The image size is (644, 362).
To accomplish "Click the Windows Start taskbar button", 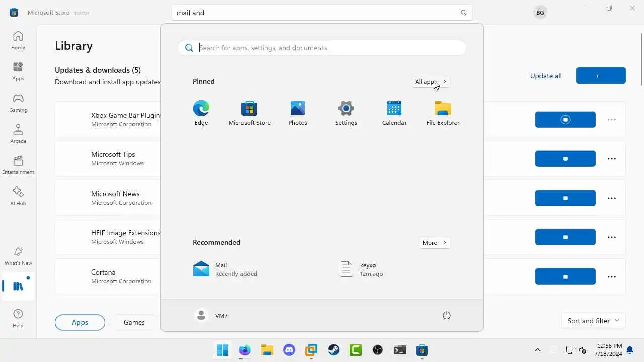I will 222,350.
